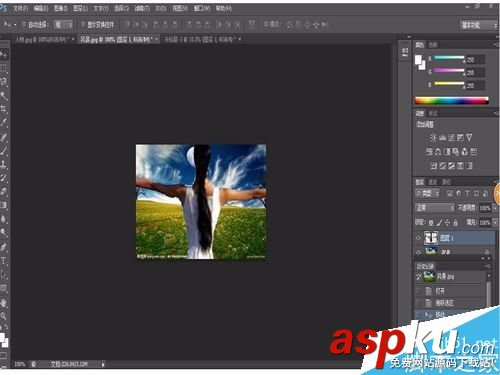The width and height of the screenshot is (500, 375).
Task: Select the Eraser tool
Action: [4, 191]
